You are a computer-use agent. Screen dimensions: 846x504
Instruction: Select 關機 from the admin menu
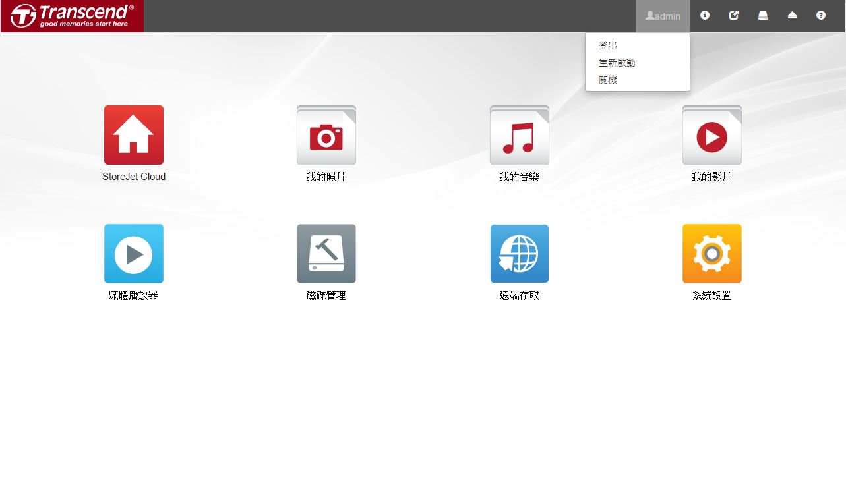(608, 80)
